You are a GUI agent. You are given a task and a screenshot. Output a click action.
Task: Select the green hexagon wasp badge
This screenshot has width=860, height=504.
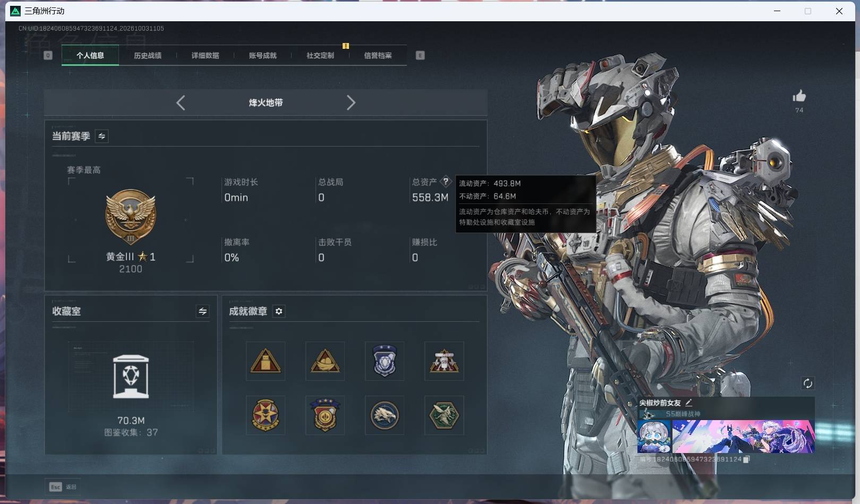pyautogui.click(x=444, y=415)
